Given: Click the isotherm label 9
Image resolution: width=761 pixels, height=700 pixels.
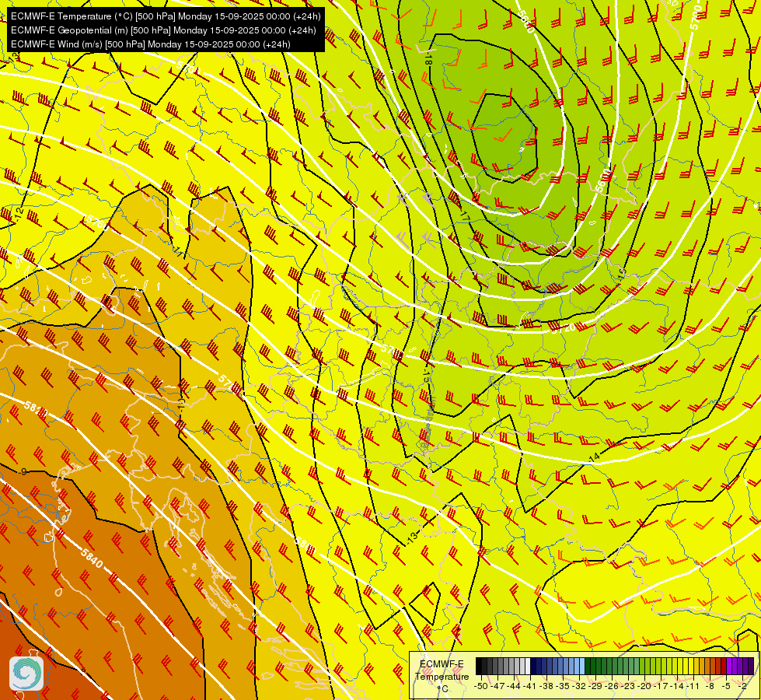Looking at the screenshot, I should click(x=24, y=471).
